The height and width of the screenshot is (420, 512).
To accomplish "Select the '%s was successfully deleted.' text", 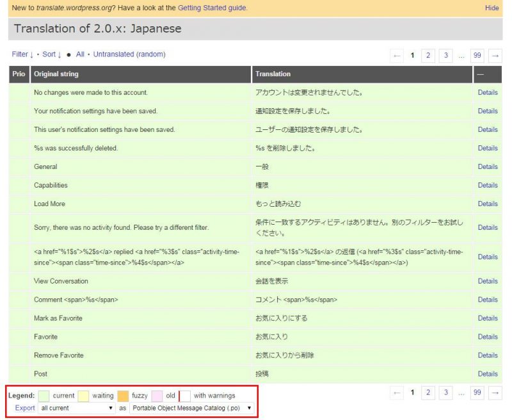I will tap(76, 149).
